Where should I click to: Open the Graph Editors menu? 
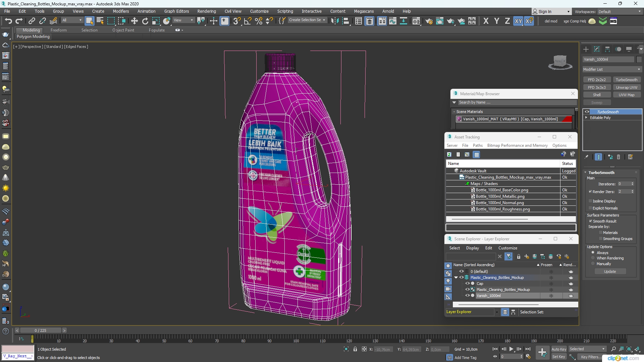point(176,11)
